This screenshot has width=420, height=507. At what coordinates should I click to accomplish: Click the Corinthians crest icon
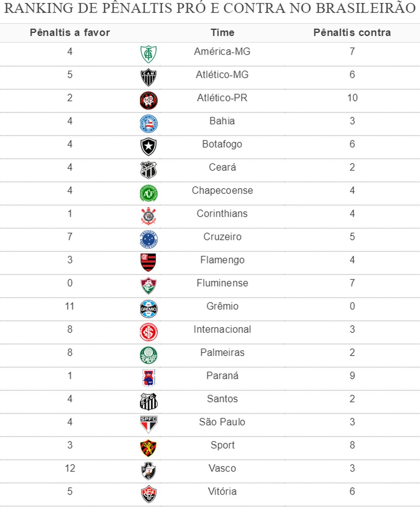[x=148, y=217]
